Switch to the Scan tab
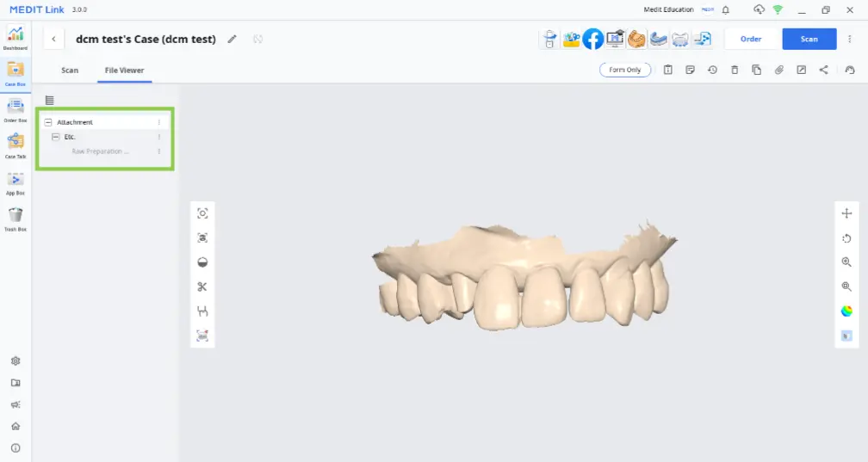Image resolution: width=868 pixels, height=462 pixels. coord(70,71)
